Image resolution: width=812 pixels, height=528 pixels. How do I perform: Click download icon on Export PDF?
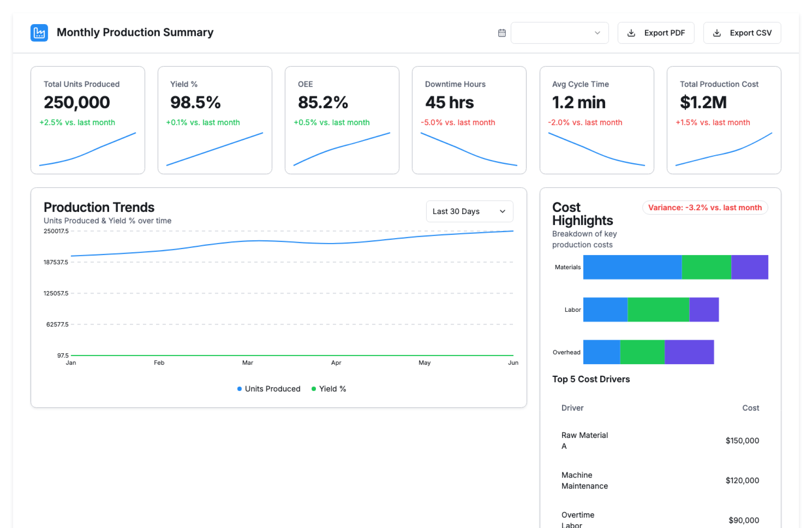point(631,33)
